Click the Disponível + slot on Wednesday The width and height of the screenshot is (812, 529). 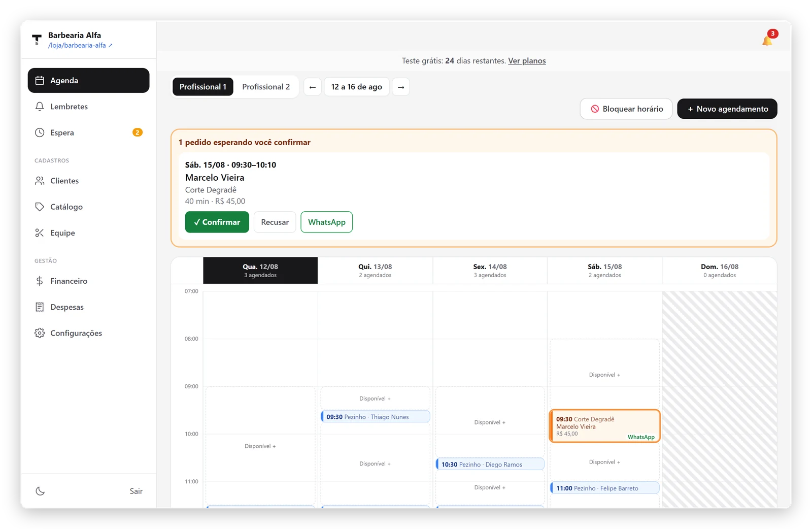pyautogui.click(x=260, y=446)
